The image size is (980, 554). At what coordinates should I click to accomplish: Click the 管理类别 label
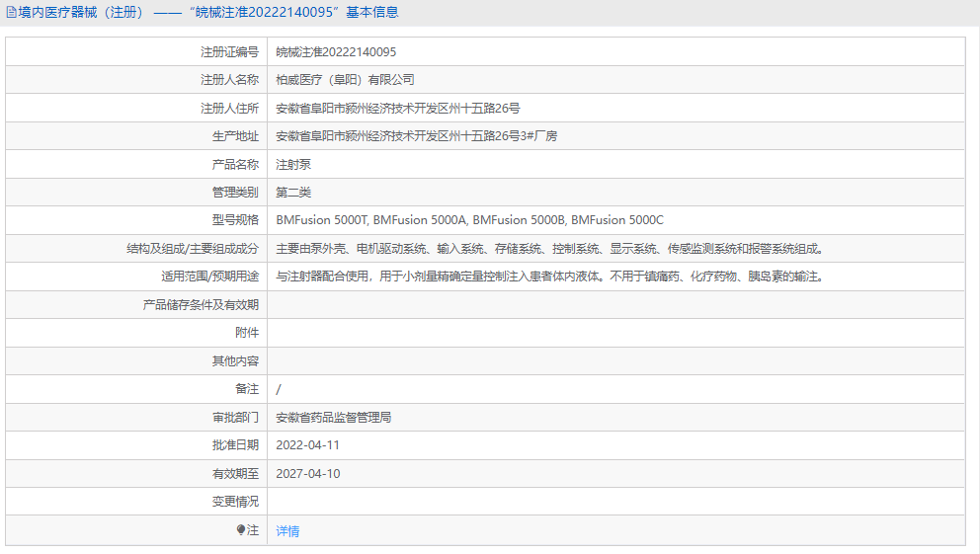pyautogui.click(x=235, y=193)
